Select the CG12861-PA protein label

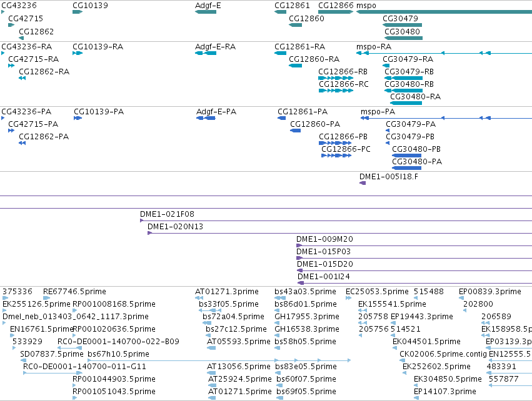303,112
